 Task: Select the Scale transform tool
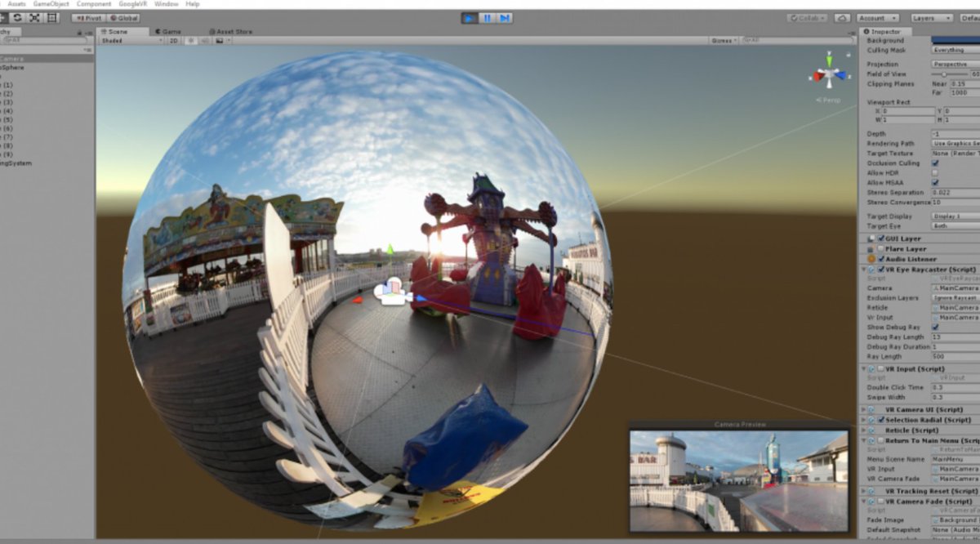(x=35, y=17)
